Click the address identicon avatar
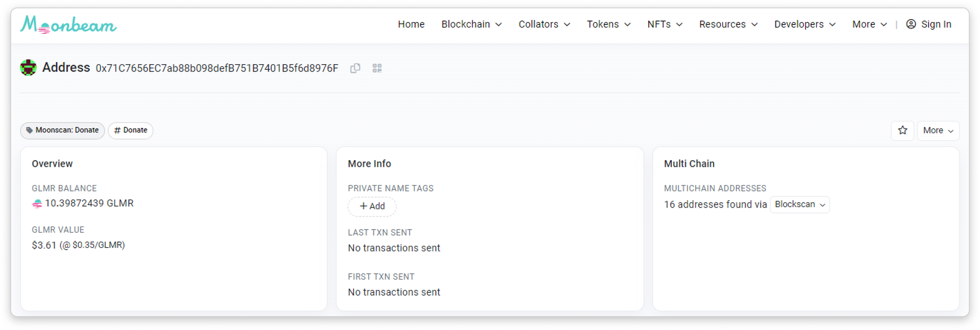The height and width of the screenshot is (330, 980). (x=28, y=68)
